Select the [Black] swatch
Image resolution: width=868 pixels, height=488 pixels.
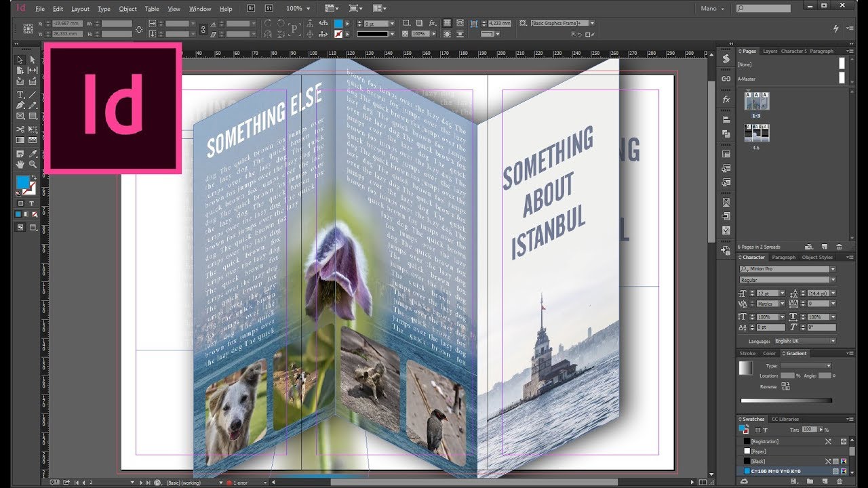point(794,461)
